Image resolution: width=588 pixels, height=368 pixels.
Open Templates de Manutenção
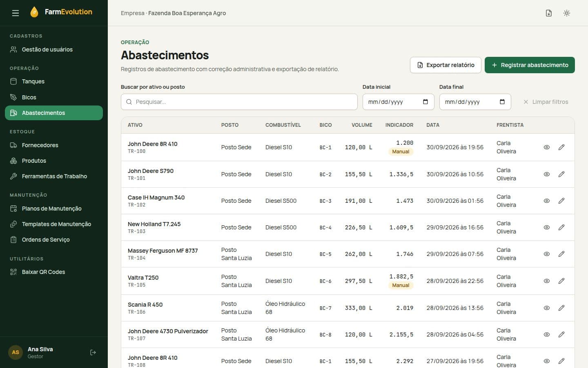coord(54,224)
